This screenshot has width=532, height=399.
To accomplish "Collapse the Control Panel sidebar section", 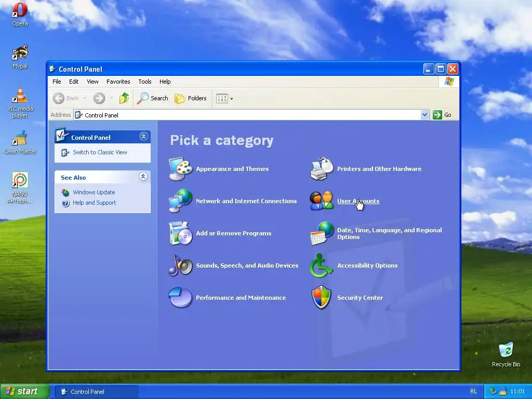I will (143, 137).
